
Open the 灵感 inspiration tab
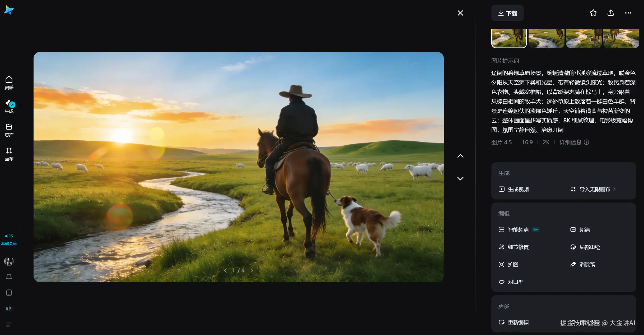point(9,83)
